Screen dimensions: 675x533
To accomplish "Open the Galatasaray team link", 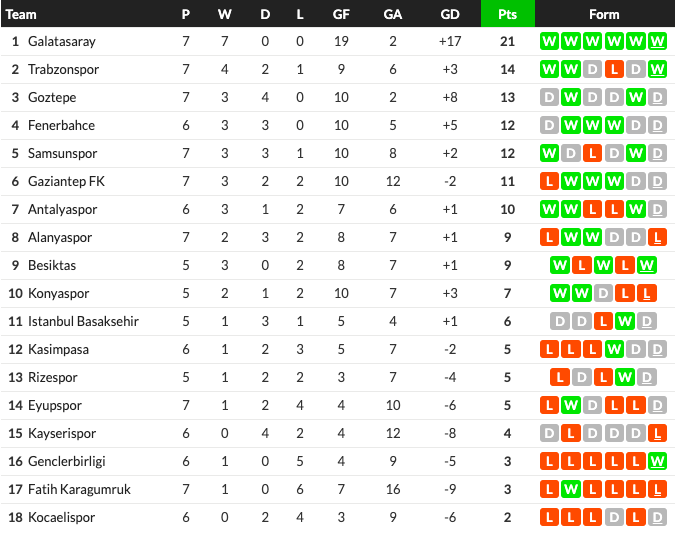I will click(x=62, y=41).
